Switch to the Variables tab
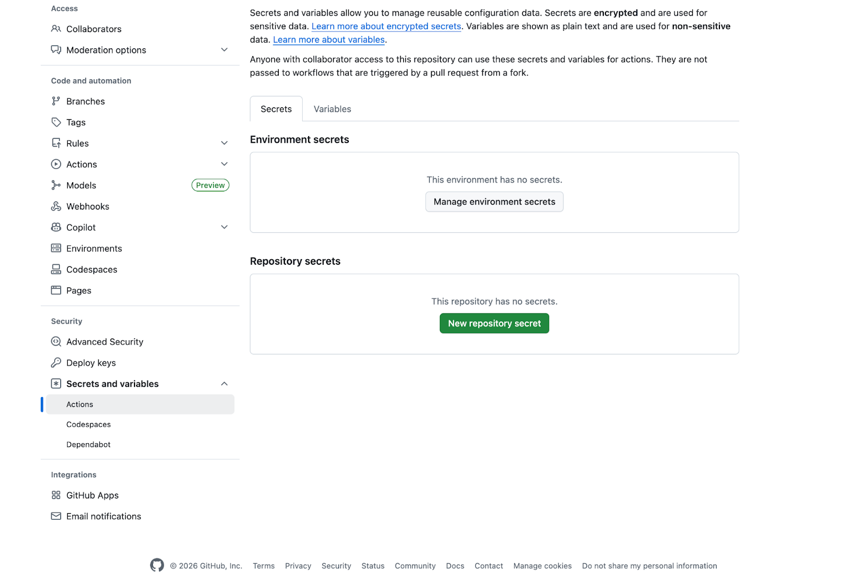868x588 pixels. tap(332, 109)
